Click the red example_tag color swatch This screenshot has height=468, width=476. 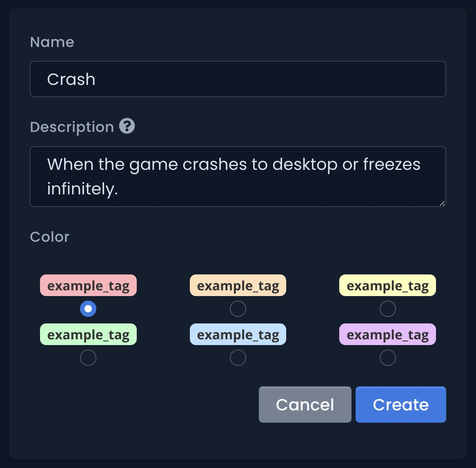click(x=88, y=285)
